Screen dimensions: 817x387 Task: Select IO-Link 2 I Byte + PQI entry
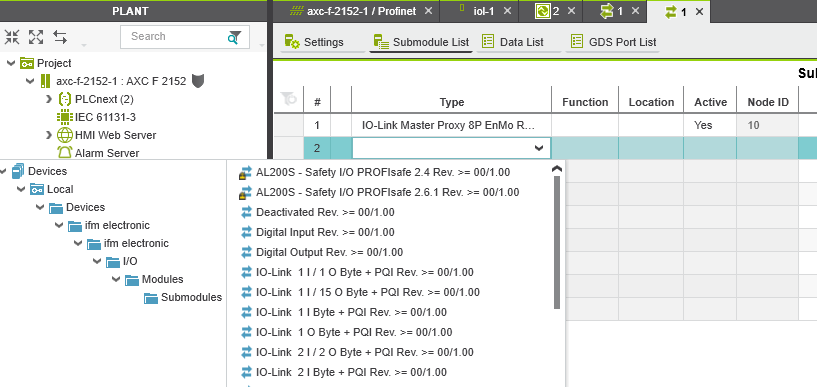click(x=351, y=372)
